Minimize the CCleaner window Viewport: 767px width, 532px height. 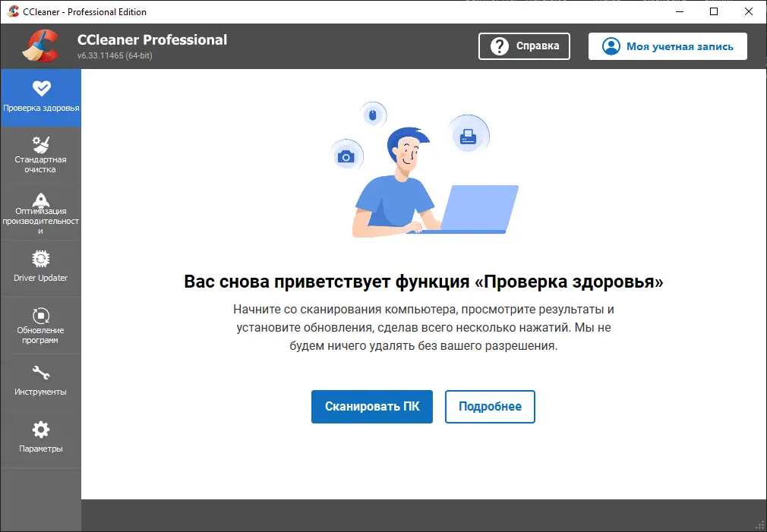pos(680,11)
